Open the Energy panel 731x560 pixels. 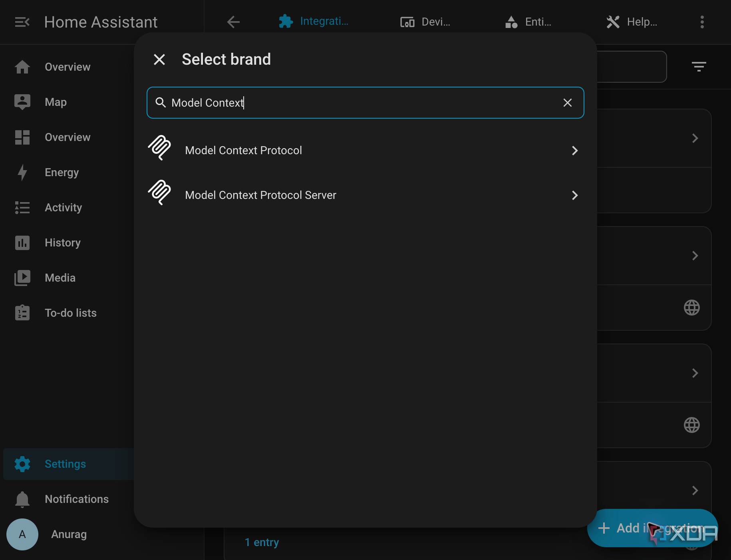pos(68,172)
